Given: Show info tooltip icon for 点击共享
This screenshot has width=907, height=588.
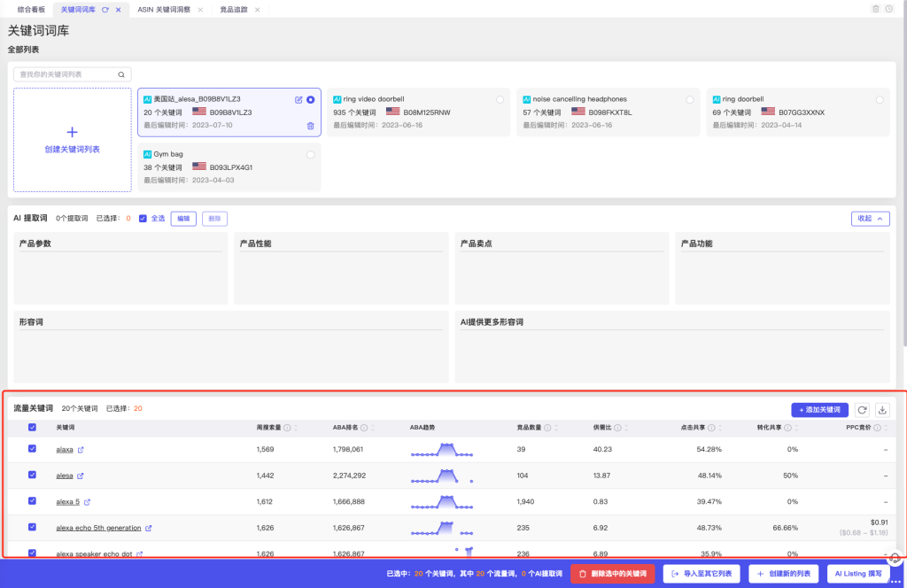Looking at the screenshot, I should click(x=711, y=428).
